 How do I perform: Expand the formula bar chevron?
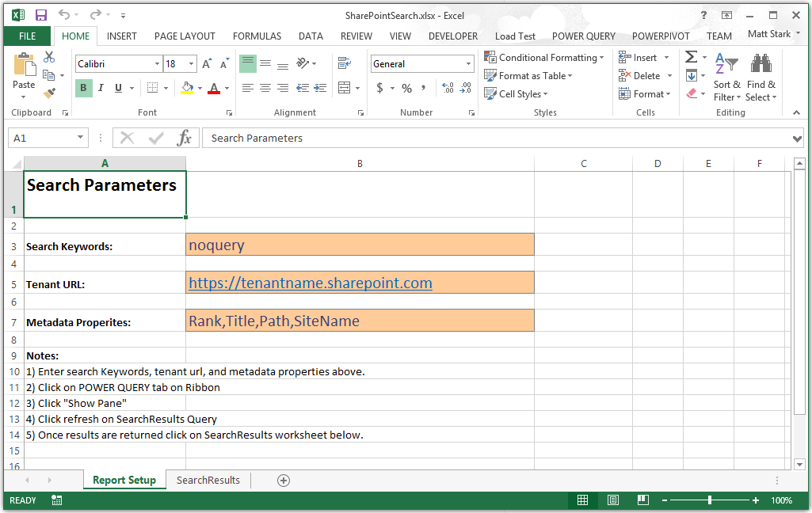click(x=797, y=139)
